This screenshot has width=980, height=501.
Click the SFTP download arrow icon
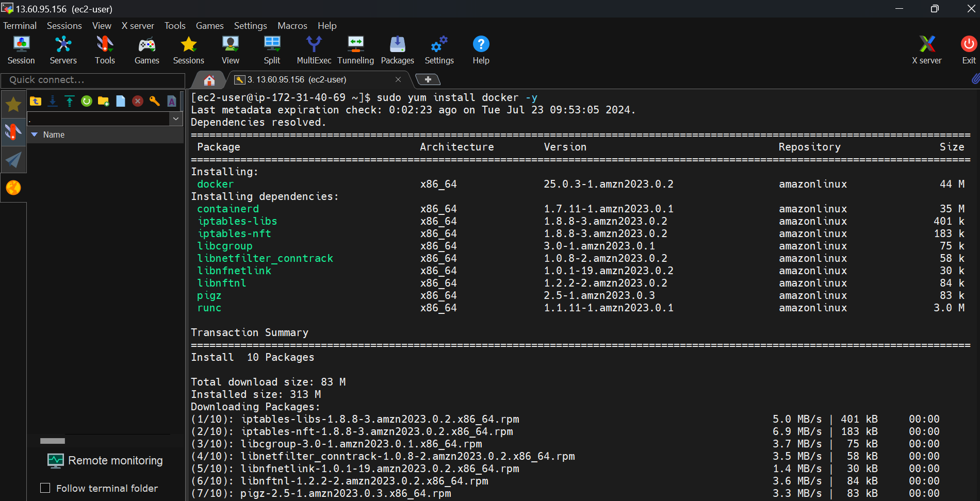click(x=53, y=101)
